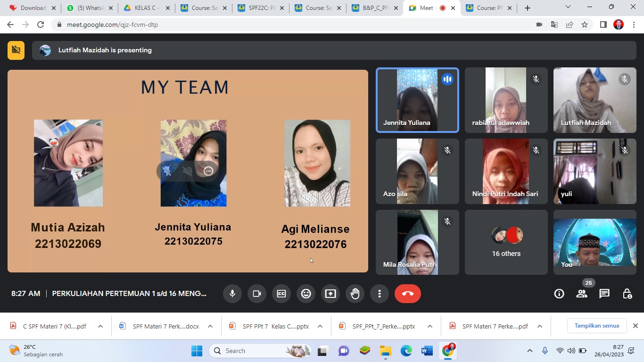Open the emoji reactions icon
This screenshot has width=644, height=362.
[306, 294]
